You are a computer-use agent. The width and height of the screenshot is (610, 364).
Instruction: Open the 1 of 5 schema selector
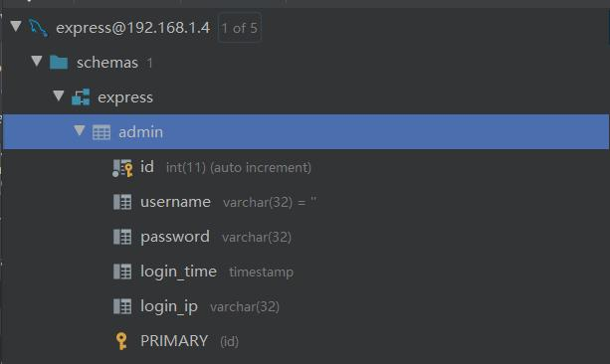[x=240, y=28]
